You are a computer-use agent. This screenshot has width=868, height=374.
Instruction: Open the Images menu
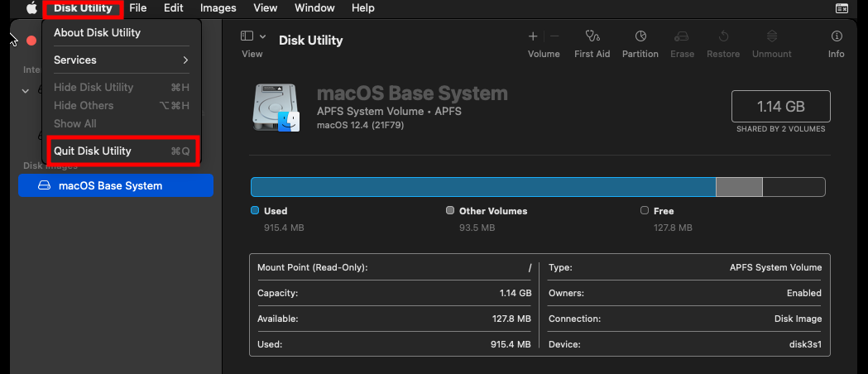pyautogui.click(x=218, y=7)
